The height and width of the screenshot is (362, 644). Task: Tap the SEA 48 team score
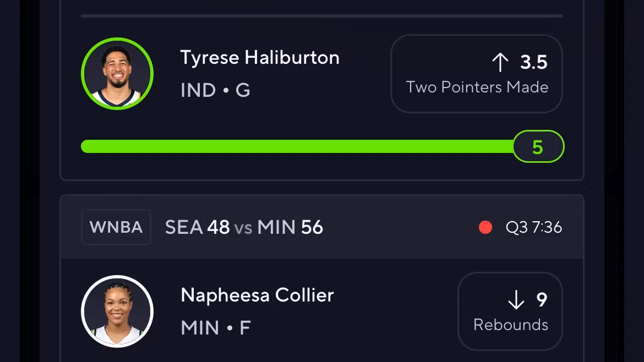pos(197,227)
